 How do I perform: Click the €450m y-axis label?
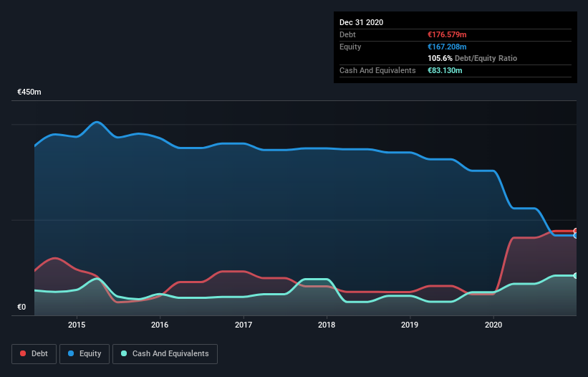[29, 92]
